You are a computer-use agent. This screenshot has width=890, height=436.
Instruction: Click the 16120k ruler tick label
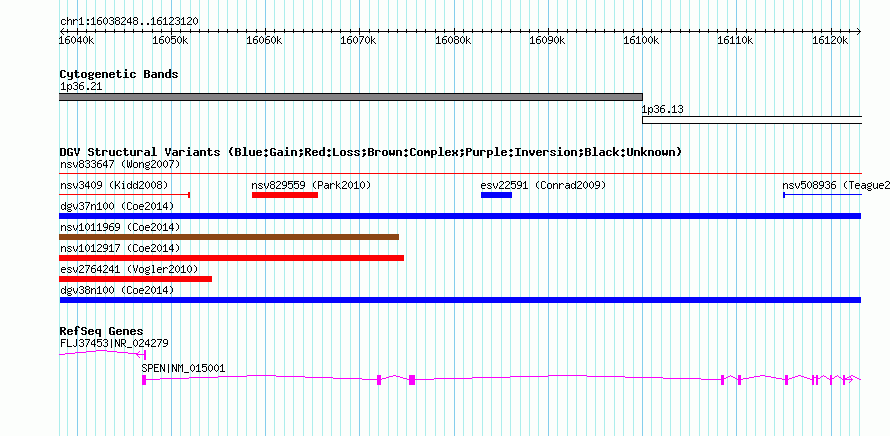(830, 41)
